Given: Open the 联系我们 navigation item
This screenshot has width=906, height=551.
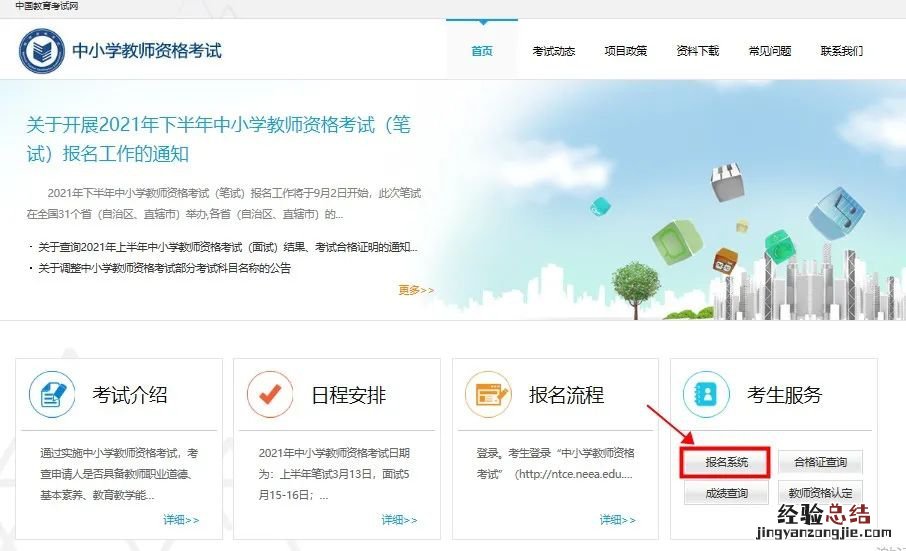Looking at the screenshot, I should point(842,51).
